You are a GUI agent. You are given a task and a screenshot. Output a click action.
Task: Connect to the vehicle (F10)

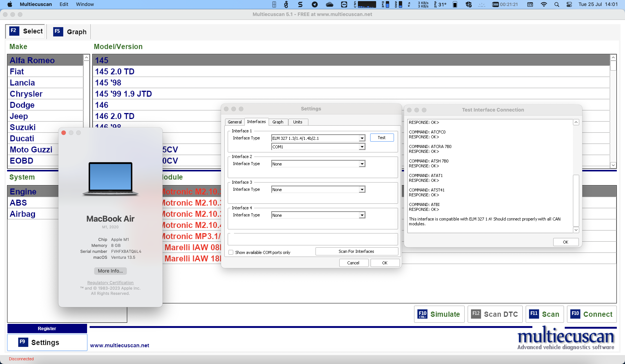click(592, 314)
